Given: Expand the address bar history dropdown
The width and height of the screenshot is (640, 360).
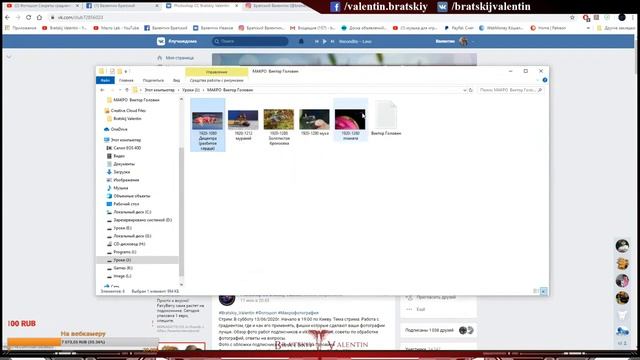Looking at the screenshot, I should pos(464,90).
